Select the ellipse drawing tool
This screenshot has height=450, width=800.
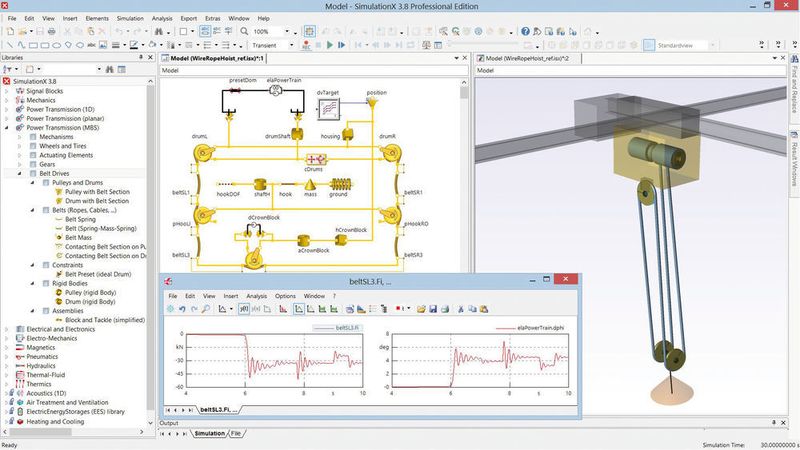56,45
